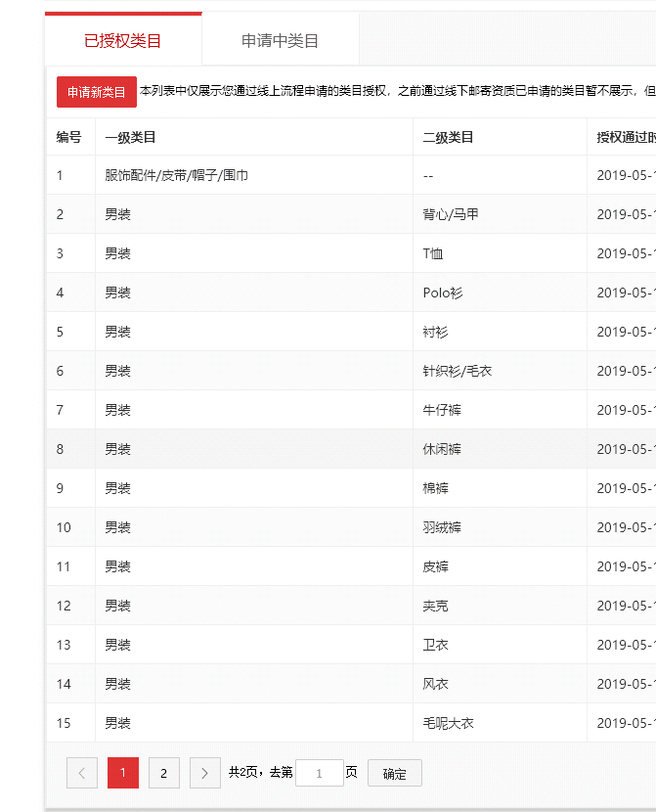
Task: Go to previous page arrow
Action: [82, 773]
